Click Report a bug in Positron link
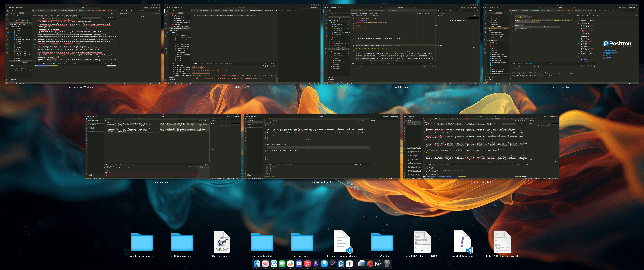Screen dimensions: 644x270 coord(609,53)
